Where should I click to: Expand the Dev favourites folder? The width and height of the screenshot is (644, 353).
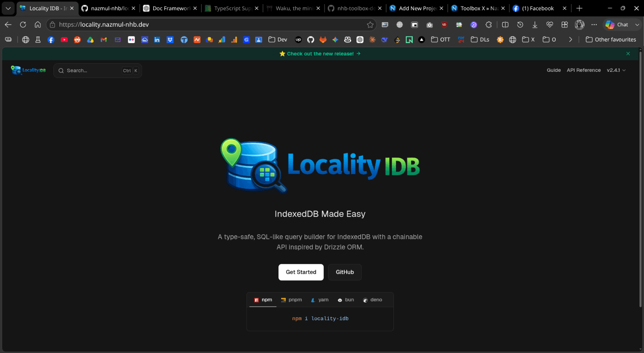278,40
